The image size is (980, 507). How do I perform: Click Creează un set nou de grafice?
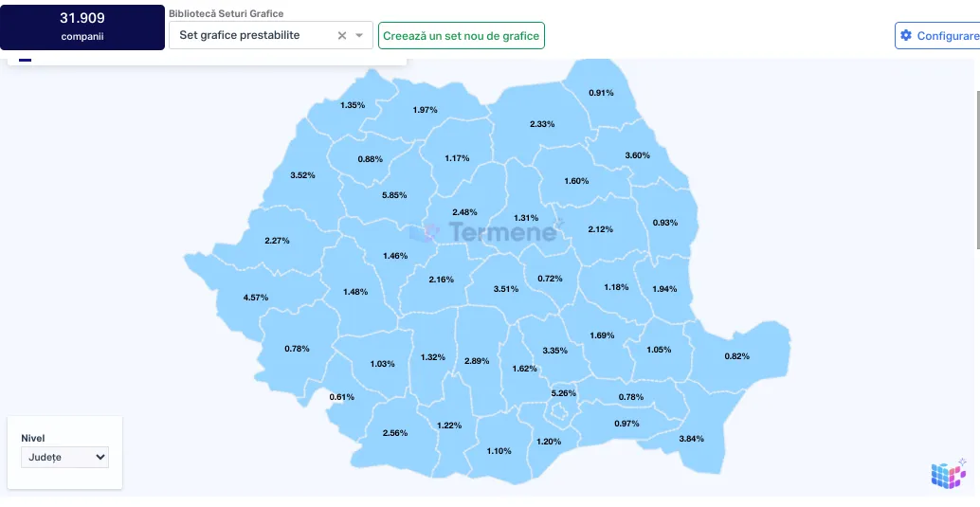(462, 36)
